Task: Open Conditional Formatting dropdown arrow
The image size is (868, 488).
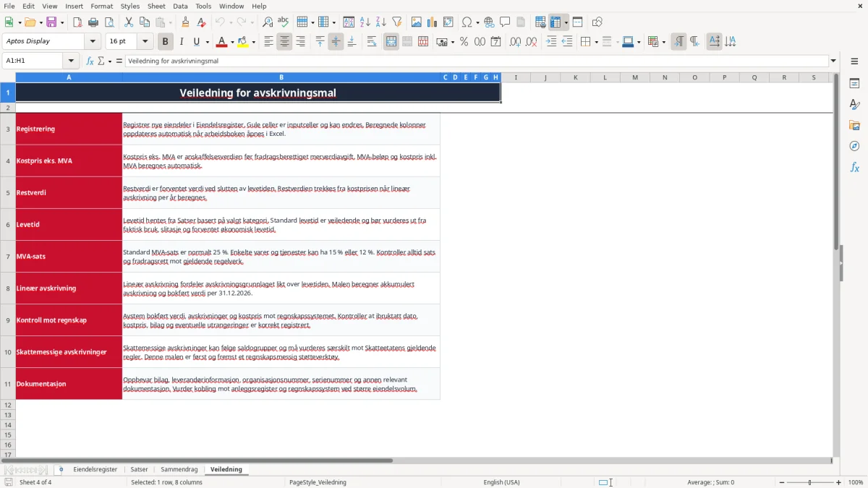Action: click(x=663, y=42)
